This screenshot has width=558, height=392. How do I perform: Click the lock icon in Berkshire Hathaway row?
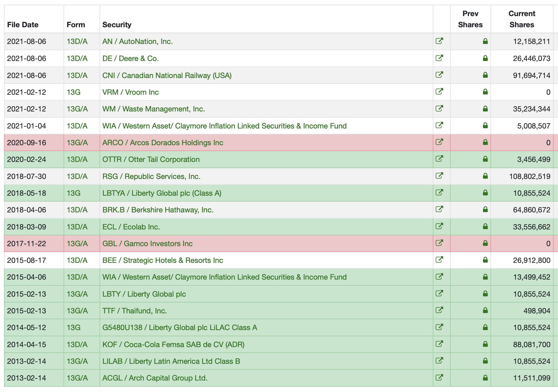point(485,209)
